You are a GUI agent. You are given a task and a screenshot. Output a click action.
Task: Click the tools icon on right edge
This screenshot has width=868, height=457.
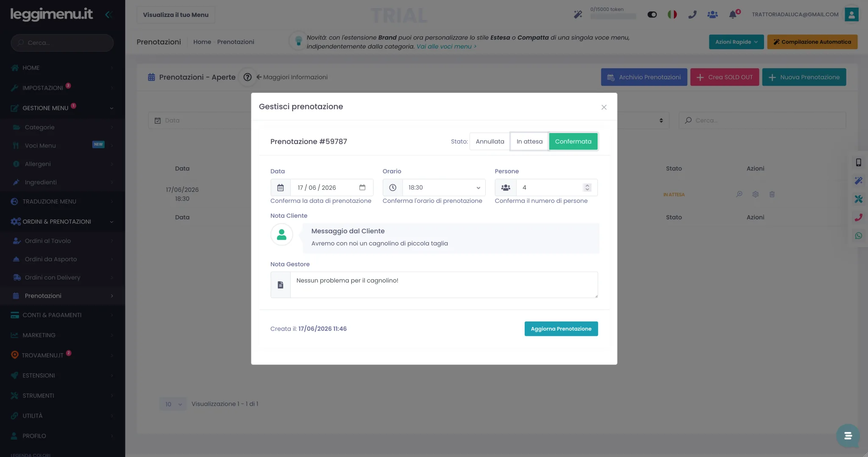(x=858, y=199)
